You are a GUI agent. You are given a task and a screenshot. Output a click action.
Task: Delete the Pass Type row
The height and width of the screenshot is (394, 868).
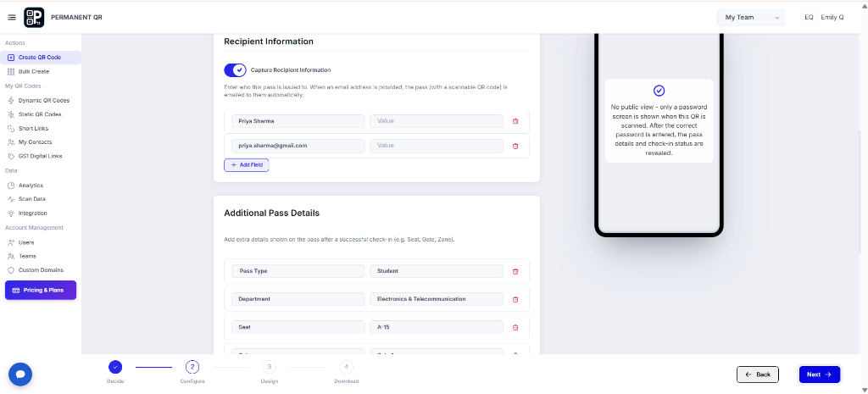coord(515,272)
